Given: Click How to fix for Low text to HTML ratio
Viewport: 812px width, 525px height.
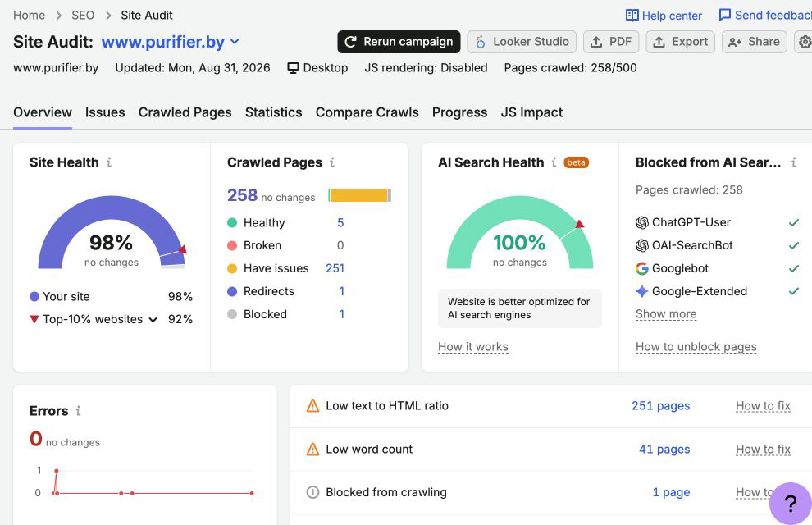Looking at the screenshot, I should pyautogui.click(x=763, y=406).
